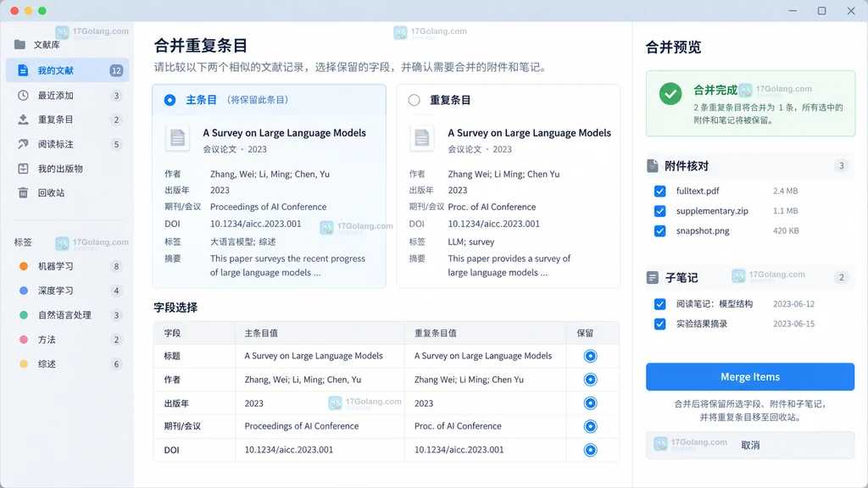Click the Merge Items button
868x488 pixels.
[x=750, y=377]
